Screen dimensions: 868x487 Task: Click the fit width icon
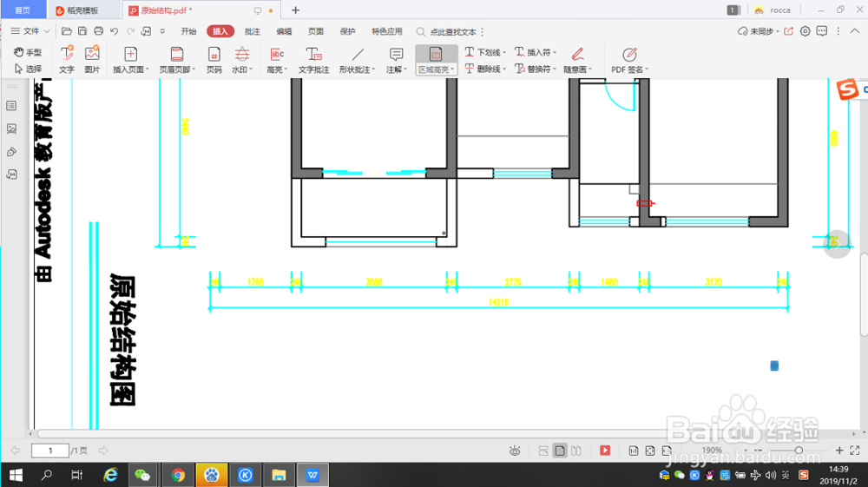[667, 451]
